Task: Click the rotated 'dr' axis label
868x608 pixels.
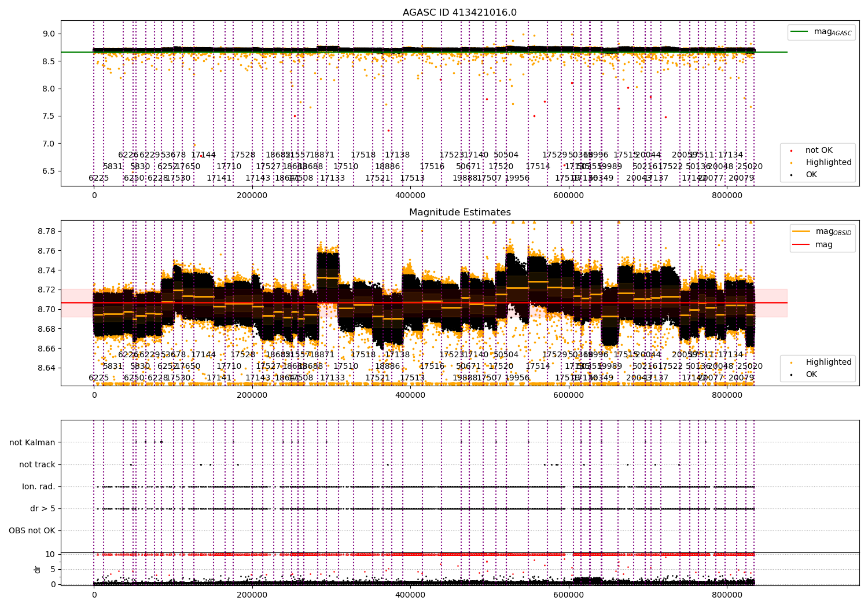Action: point(38,569)
